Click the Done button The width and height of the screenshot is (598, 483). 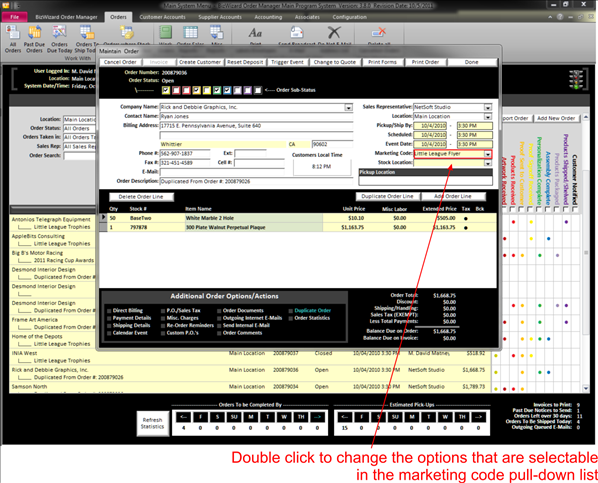pyautogui.click(x=471, y=62)
